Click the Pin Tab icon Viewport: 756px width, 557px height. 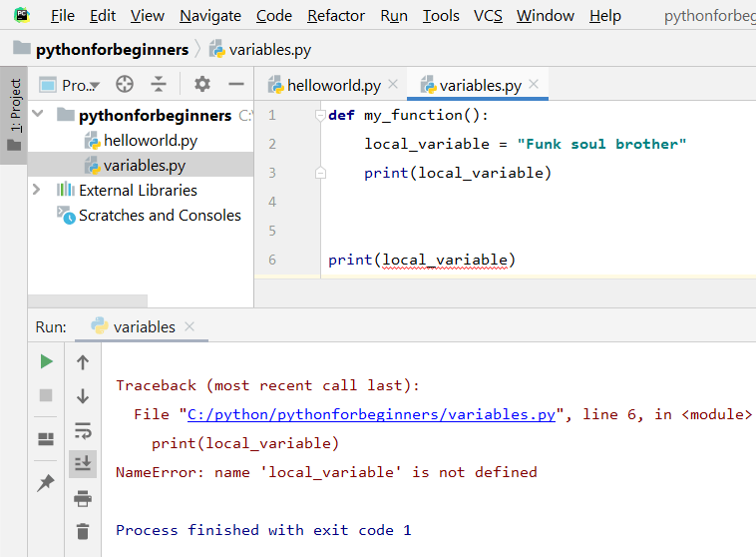click(x=46, y=483)
